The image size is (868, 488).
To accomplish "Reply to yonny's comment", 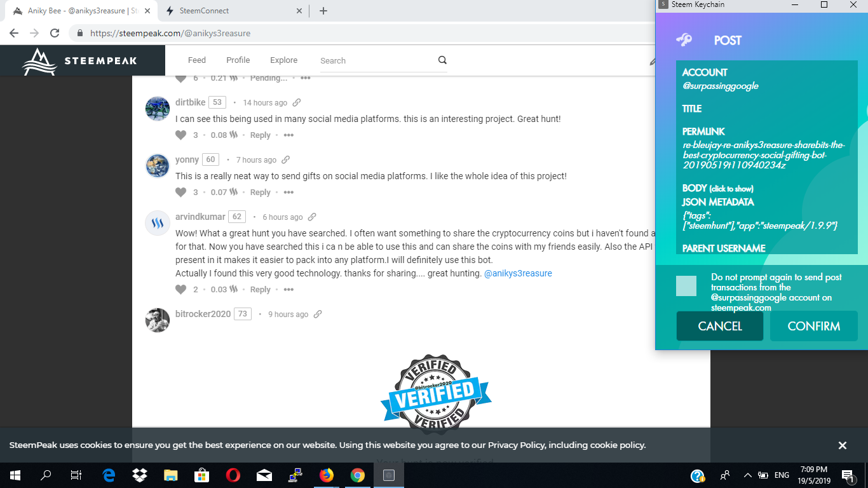I will [x=260, y=193].
